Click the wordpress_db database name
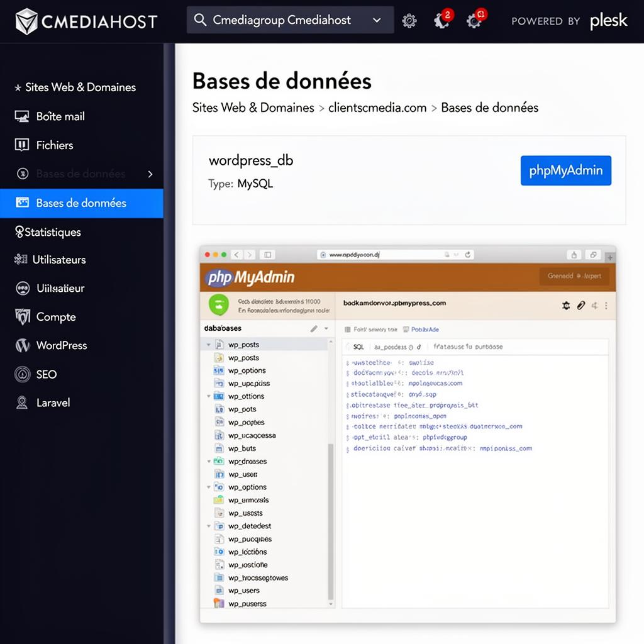This screenshot has width=644, height=644. [250, 160]
